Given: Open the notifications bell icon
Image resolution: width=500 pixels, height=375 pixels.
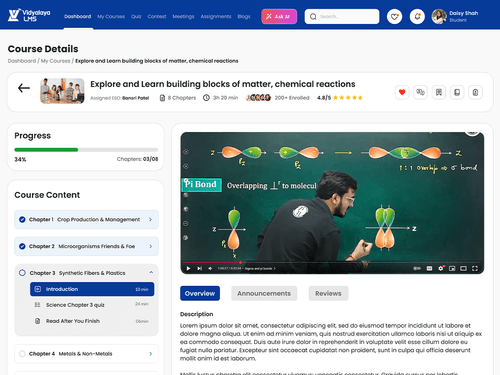Looking at the screenshot, I should click(417, 16).
